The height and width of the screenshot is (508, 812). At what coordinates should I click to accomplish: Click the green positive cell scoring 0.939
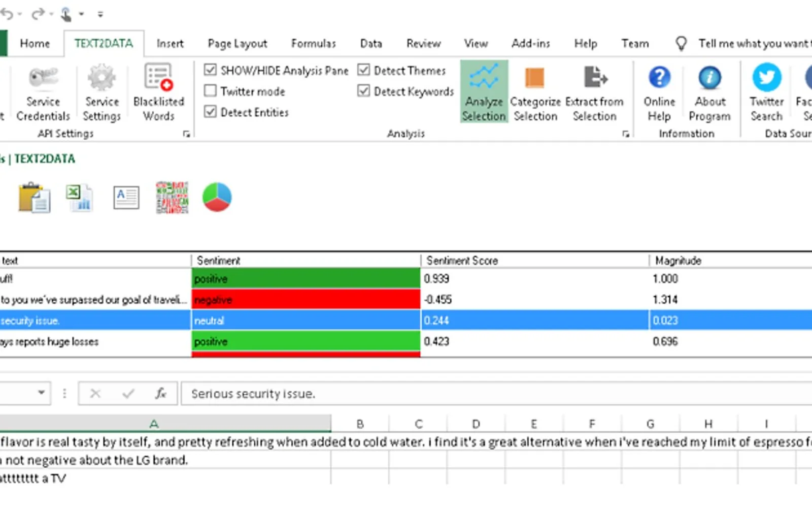click(306, 278)
